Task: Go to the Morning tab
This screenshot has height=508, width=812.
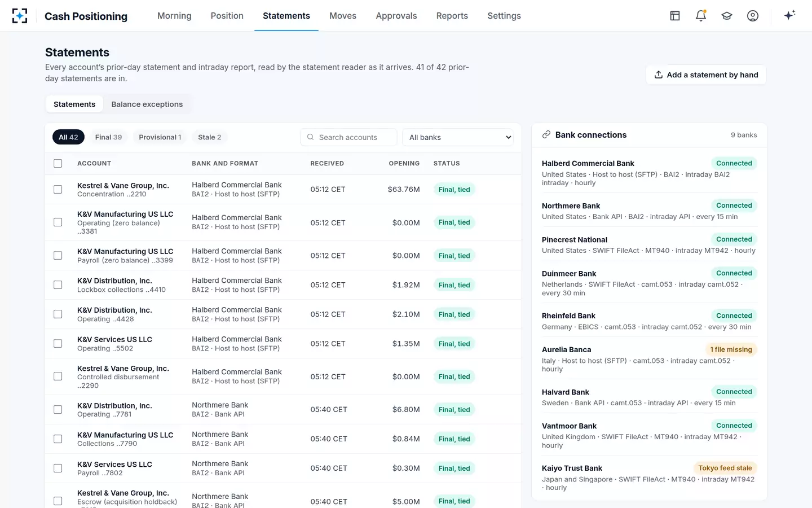Action: click(x=174, y=16)
